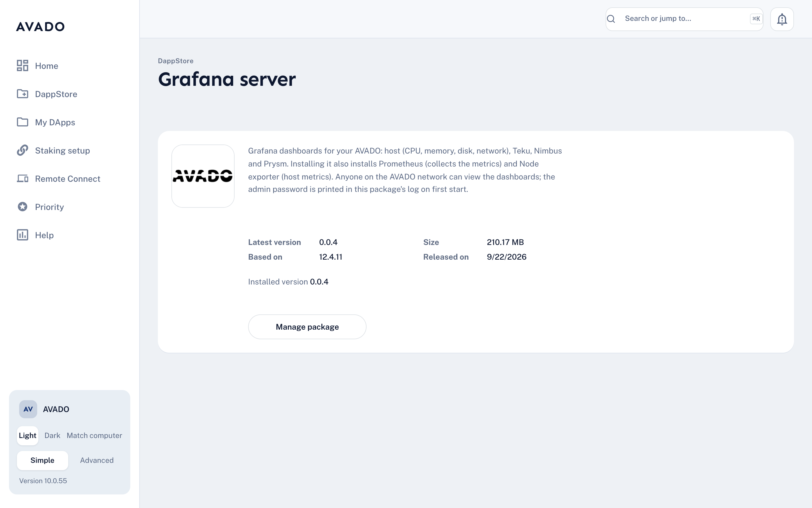Click the Remote Connect devices icon
The image size is (812, 508).
click(x=23, y=178)
